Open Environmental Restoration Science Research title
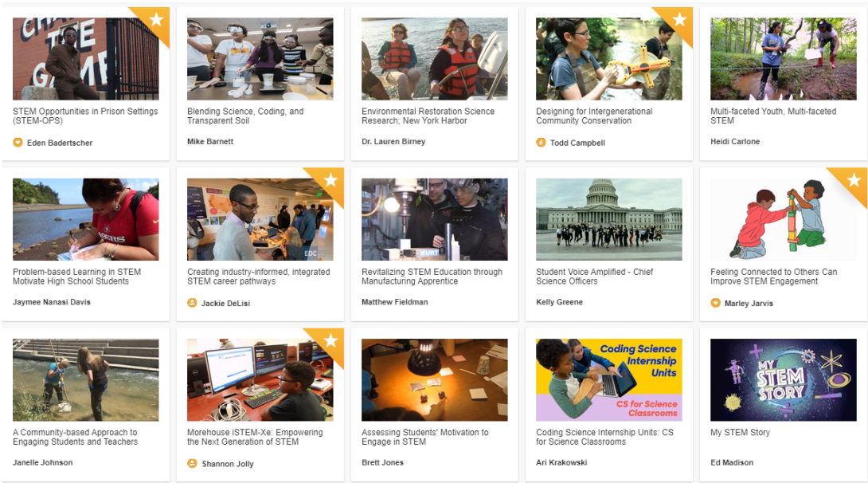Viewport: 868px width, 483px height. coord(428,116)
